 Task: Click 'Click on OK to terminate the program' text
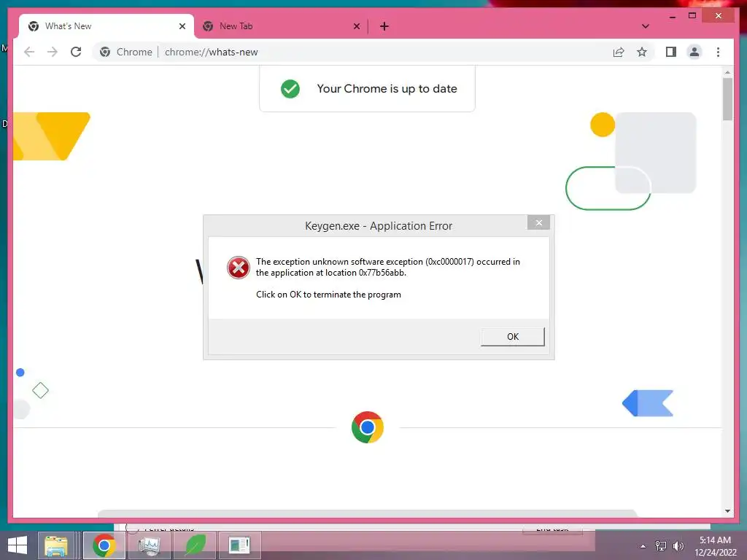click(x=328, y=295)
